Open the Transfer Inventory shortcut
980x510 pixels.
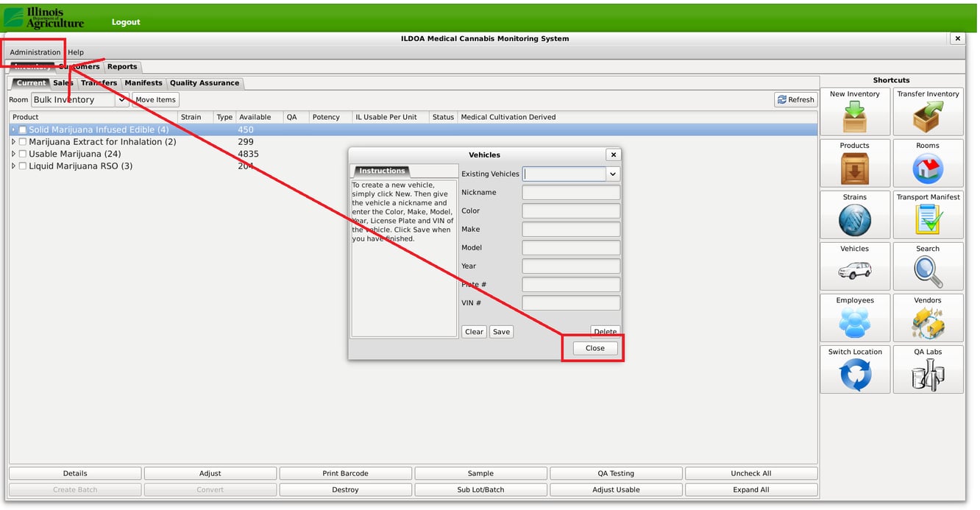[x=928, y=111]
